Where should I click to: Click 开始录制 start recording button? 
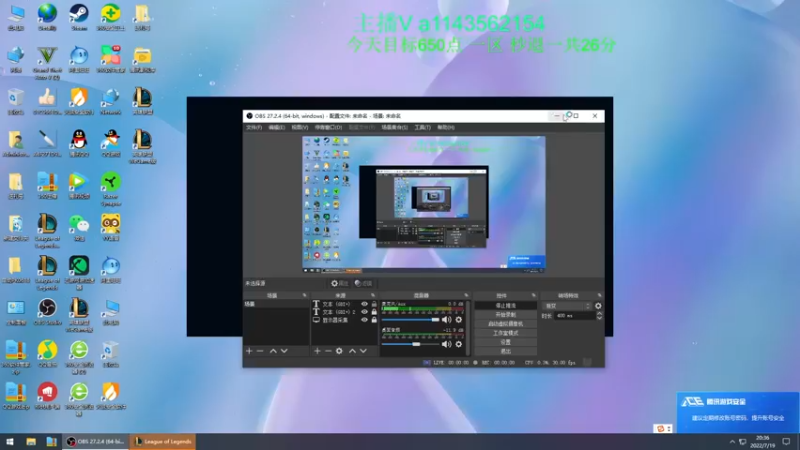[x=506, y=315]
